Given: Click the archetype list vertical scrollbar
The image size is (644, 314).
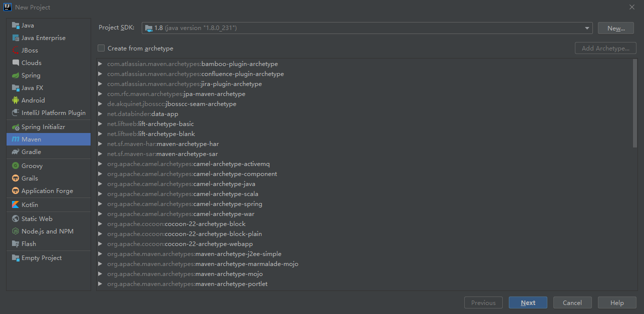Looking at the screenshot, I should (x=635, y=125).
